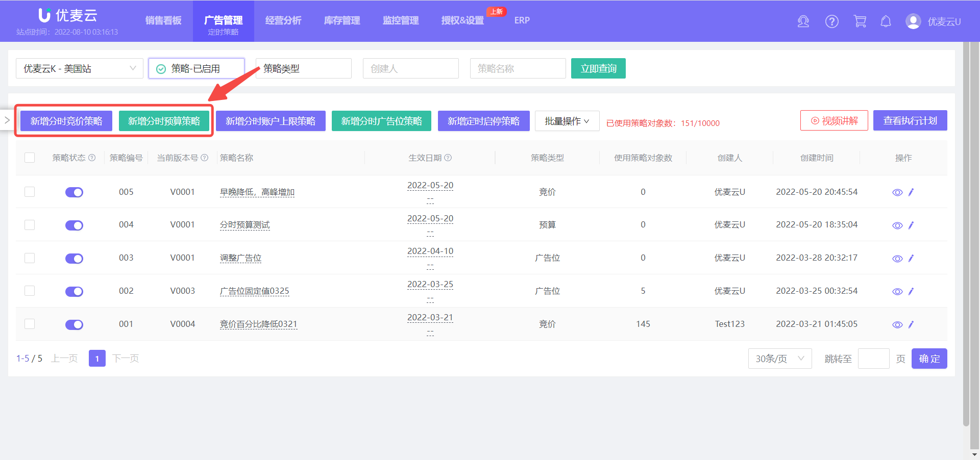
Task: Edit strategy 001 with the pencil icon
Action: coord(911,324)
